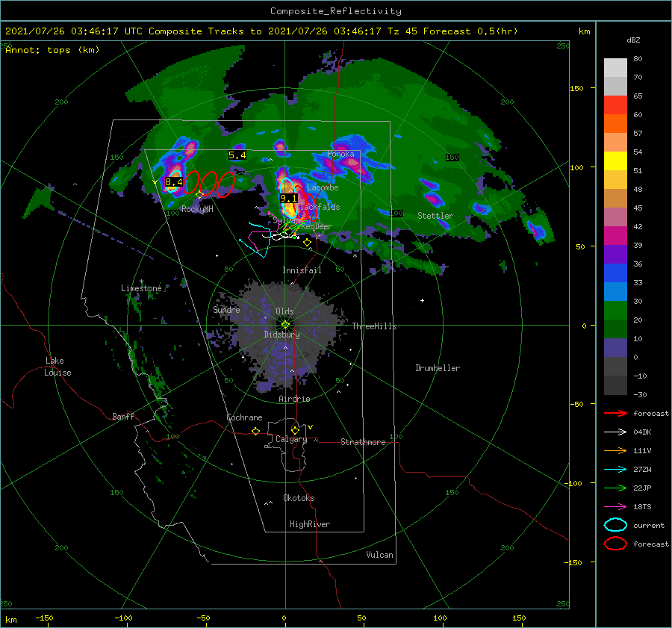This screenshot has height=628, width=672.
Task: Click the Composite_Reflectivity title
Action: 336,11
